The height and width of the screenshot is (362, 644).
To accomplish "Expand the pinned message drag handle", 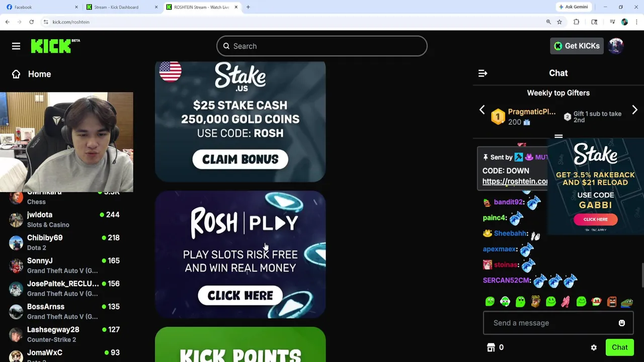I will point(558,136).
